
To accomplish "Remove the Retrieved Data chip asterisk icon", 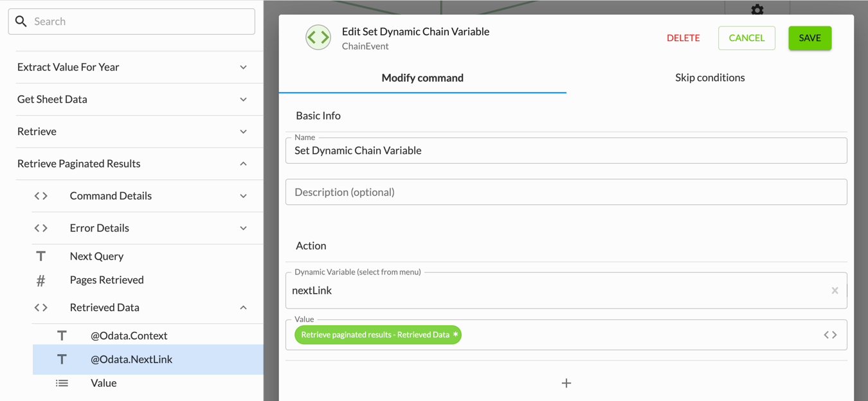I will 455,335.
